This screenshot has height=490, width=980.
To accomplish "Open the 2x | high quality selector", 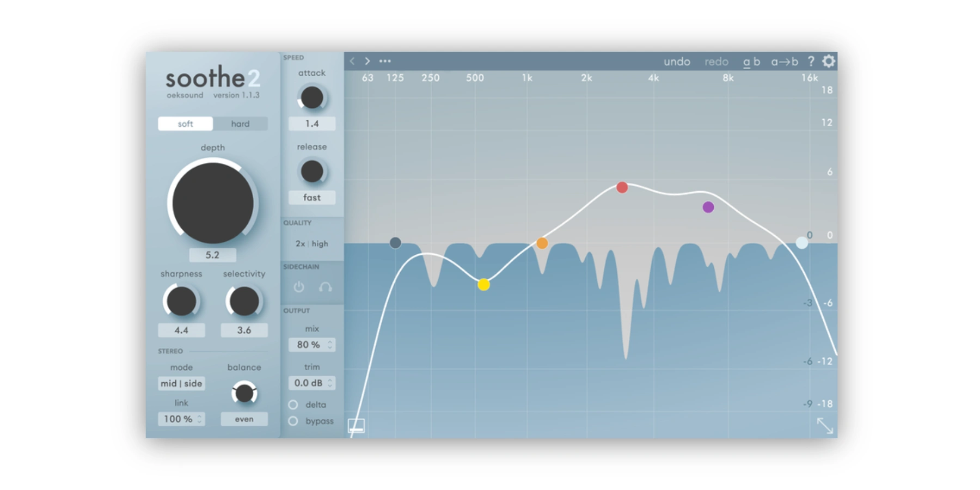I will tap(312, 243).
